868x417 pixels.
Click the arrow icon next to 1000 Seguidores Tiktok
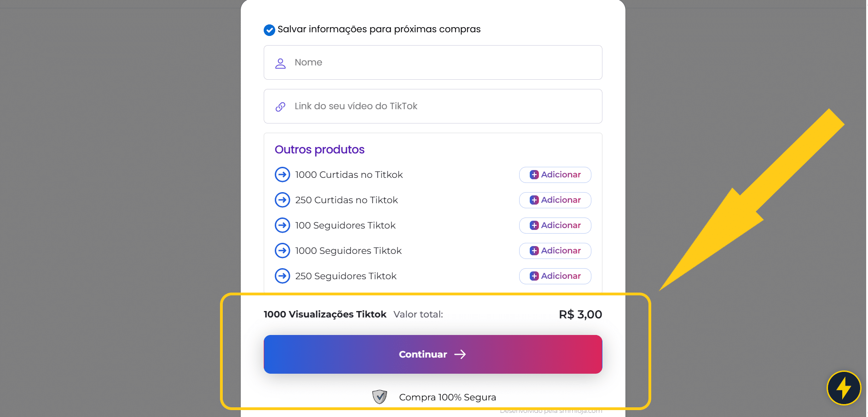pos(282,251)
